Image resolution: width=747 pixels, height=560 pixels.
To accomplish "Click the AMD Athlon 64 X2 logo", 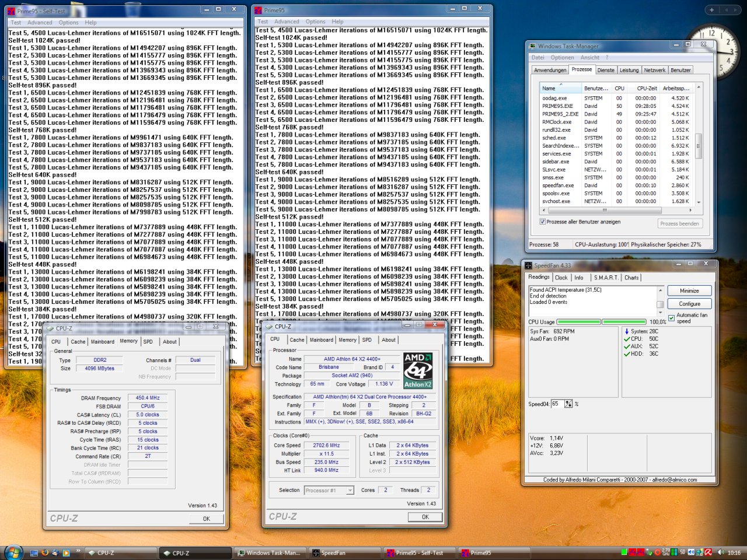I will pos(418,370).
